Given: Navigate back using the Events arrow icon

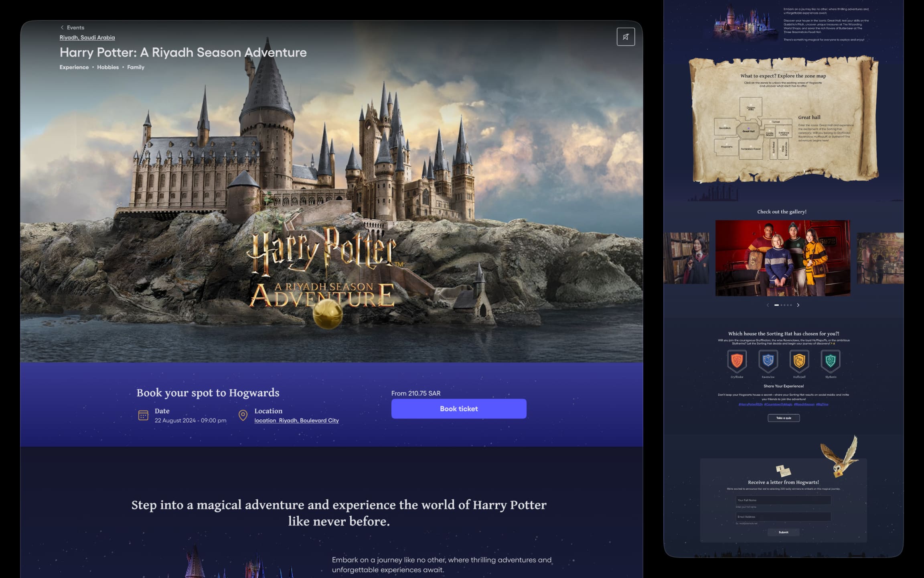Looking at the screenshot, I should pos(62,27).
